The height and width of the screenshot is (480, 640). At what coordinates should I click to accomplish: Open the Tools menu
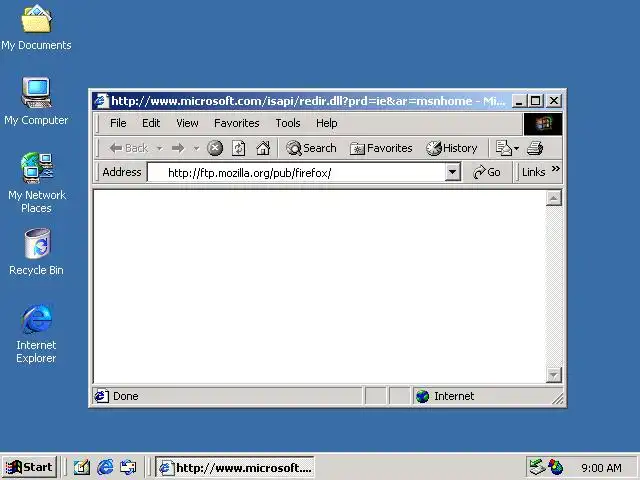tap(288, 123)
